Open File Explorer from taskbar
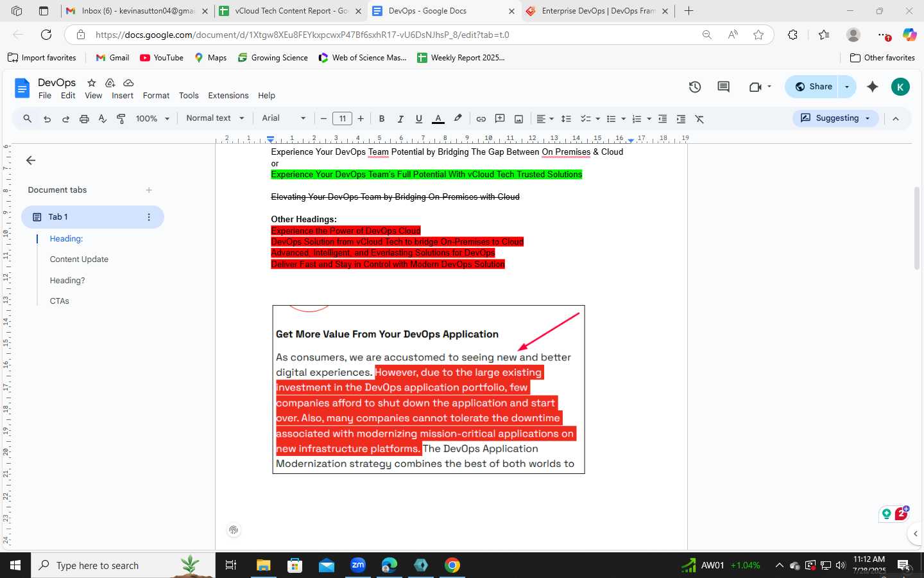The image size is (924, 578). click(263, 565)
